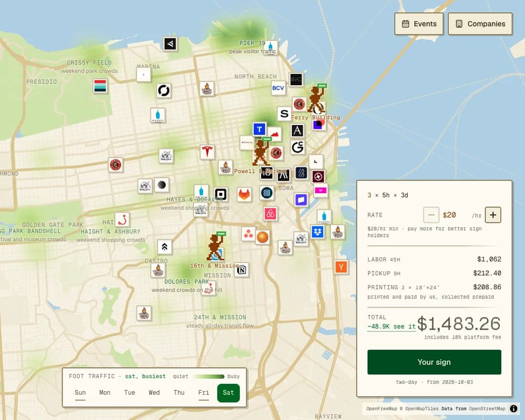Viewport: 525px width, 420px height.
Task: Show Thu foot traffic
Action: click(179, 393)
